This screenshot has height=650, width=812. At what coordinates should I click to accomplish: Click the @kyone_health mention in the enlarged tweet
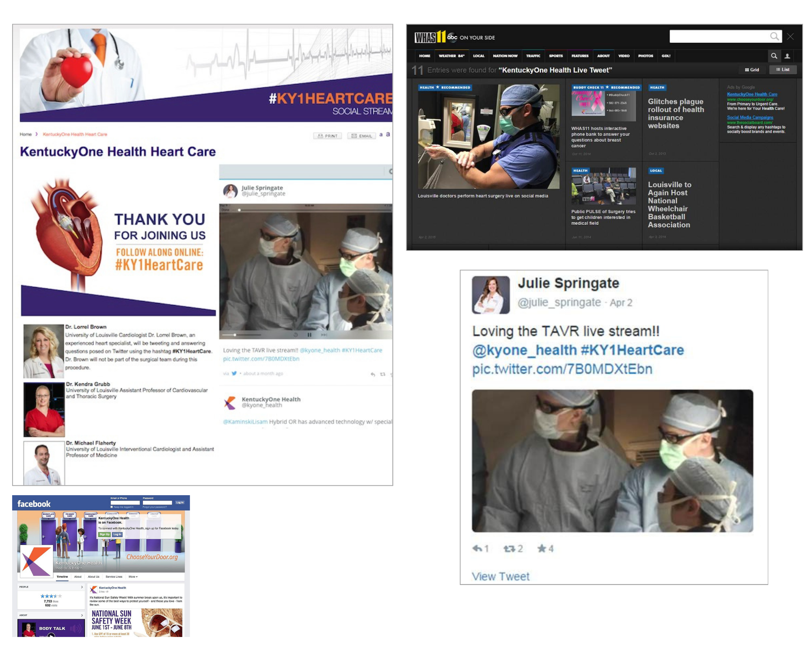coord(525,350)
